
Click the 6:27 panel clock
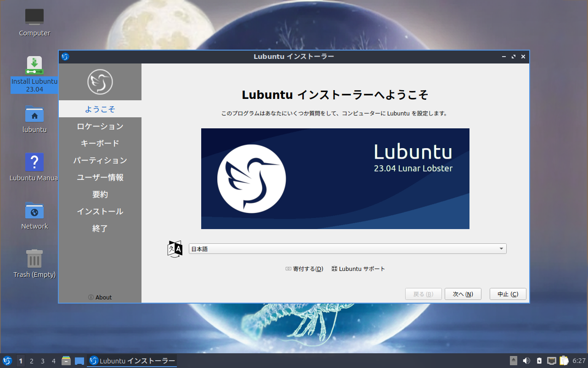579,361
